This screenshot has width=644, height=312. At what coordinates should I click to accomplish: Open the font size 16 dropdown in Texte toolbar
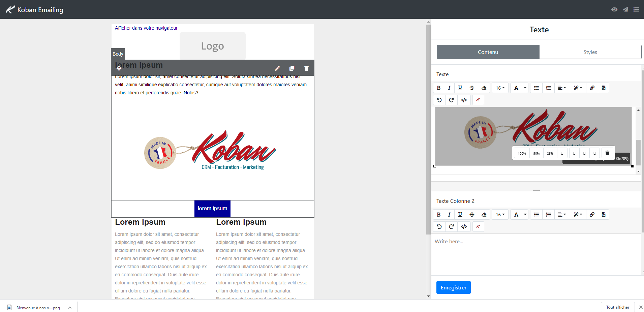click(x=500, y=88)
